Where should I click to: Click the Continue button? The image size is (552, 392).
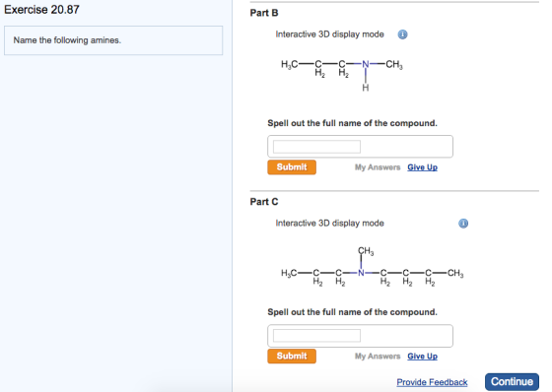tap(512, 382)
